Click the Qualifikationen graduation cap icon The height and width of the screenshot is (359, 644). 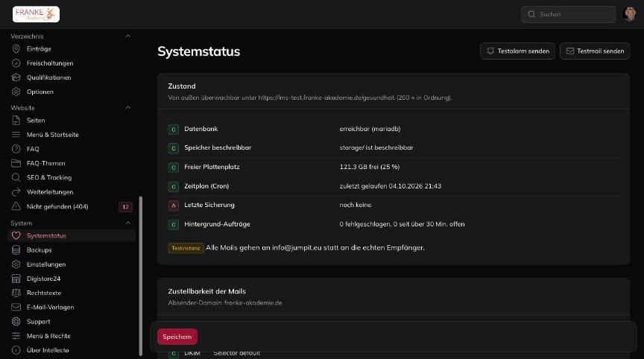coord(16,77)
